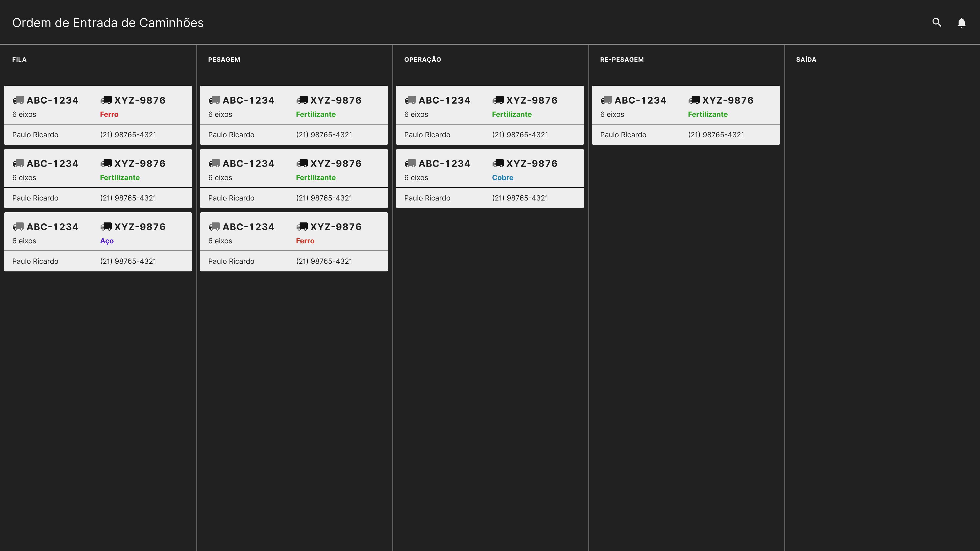Click the trailer icon on the RE-PESAGEM card
Screen dimensions: 980x551
[x=694, y=100]
